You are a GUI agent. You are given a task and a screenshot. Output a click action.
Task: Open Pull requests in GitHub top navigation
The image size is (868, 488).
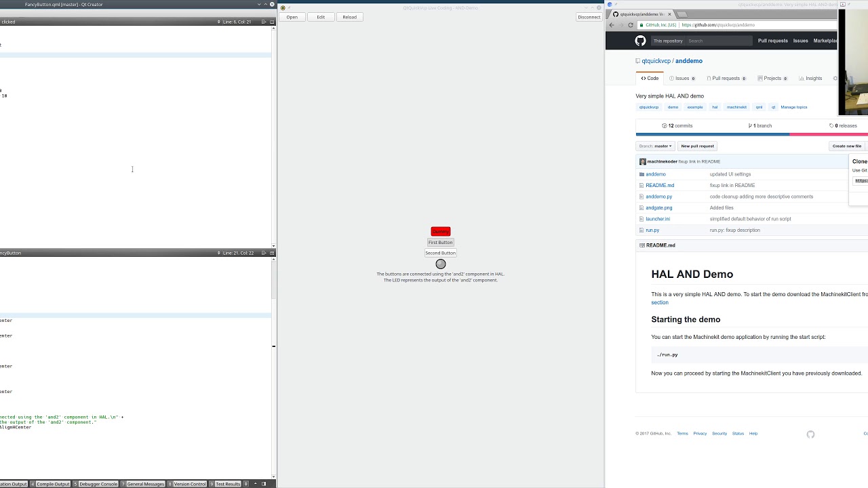tap(773, 41)
